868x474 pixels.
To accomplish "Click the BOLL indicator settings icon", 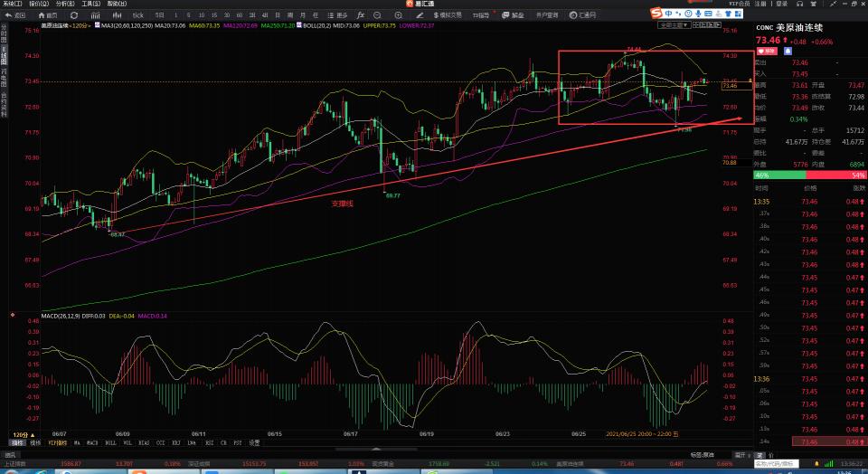I will (x=299, y=25).
